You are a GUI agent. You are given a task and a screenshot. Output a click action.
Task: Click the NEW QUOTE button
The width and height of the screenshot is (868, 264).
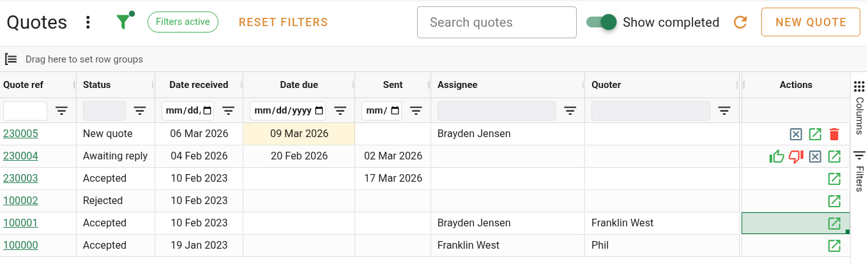pos(811,22)
